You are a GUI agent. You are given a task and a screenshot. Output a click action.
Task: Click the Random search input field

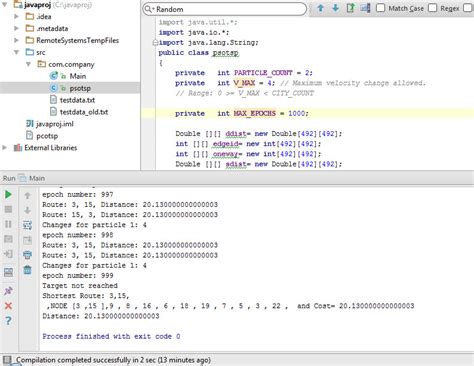coord(225,9)
